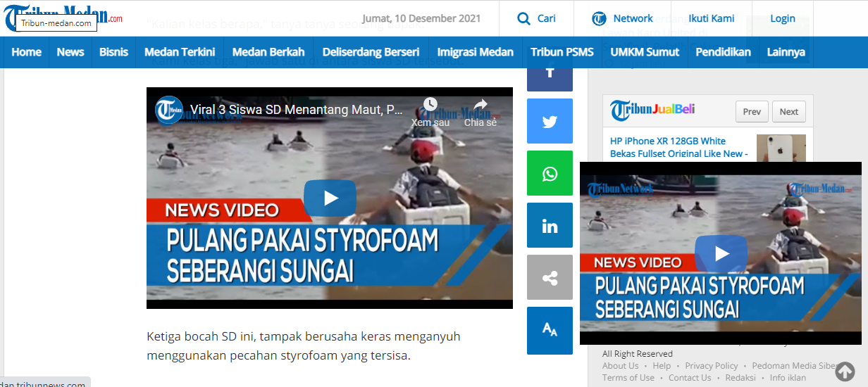Viewport: 868px width, 387px height.
Task: Play the main embedded news video
Action: [x=330, y=198]
